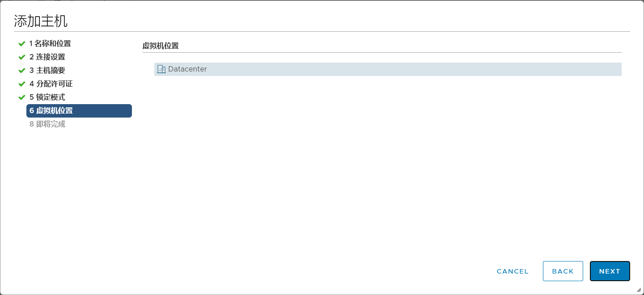Click the BACK button
This screenshot has width=644, height=295.
tap(563, 271)
